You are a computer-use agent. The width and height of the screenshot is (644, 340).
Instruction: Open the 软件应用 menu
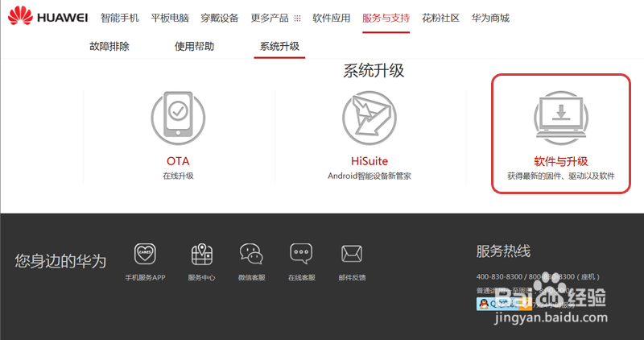331,18
